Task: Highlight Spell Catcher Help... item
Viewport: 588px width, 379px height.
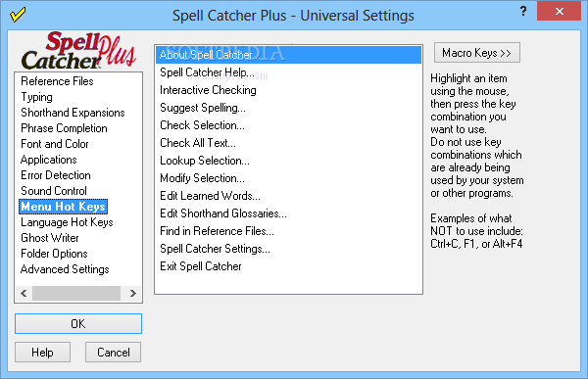Action: tap(288, 72)
